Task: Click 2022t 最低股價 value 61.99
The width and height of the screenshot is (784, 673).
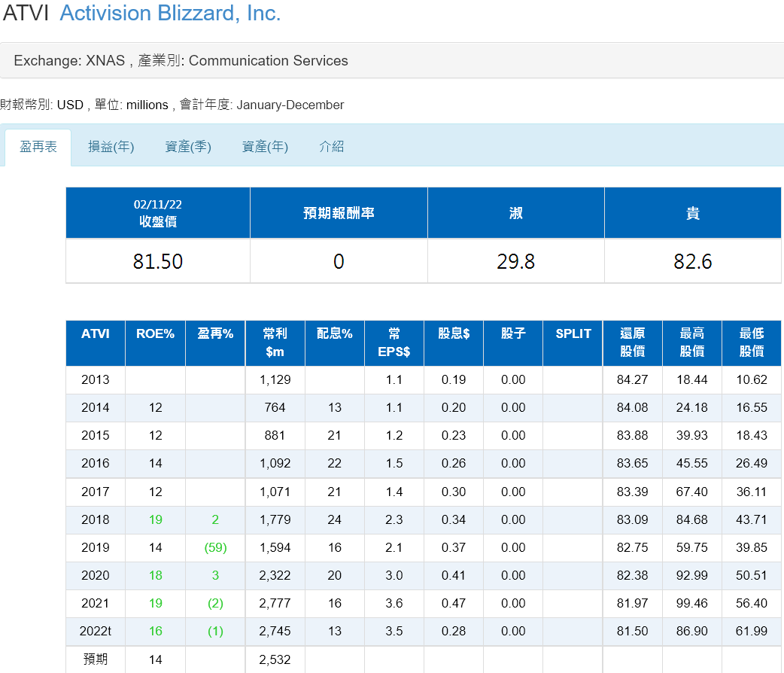Action: [x=752, y=632]
